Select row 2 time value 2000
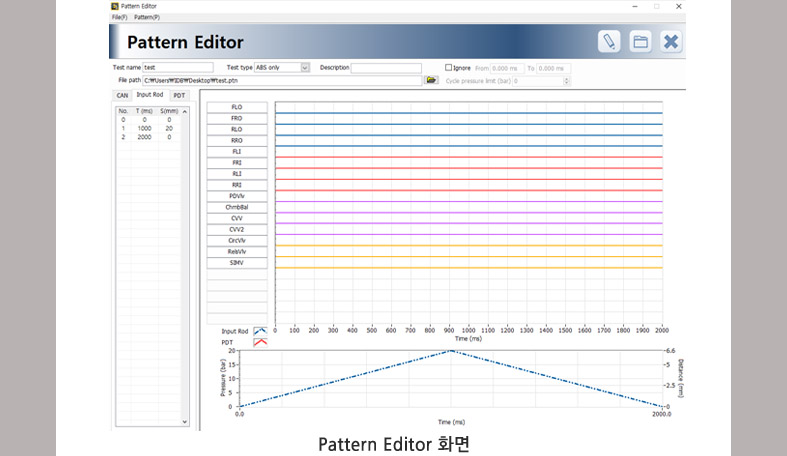787x456 pixels. click(x=145, y=137)
